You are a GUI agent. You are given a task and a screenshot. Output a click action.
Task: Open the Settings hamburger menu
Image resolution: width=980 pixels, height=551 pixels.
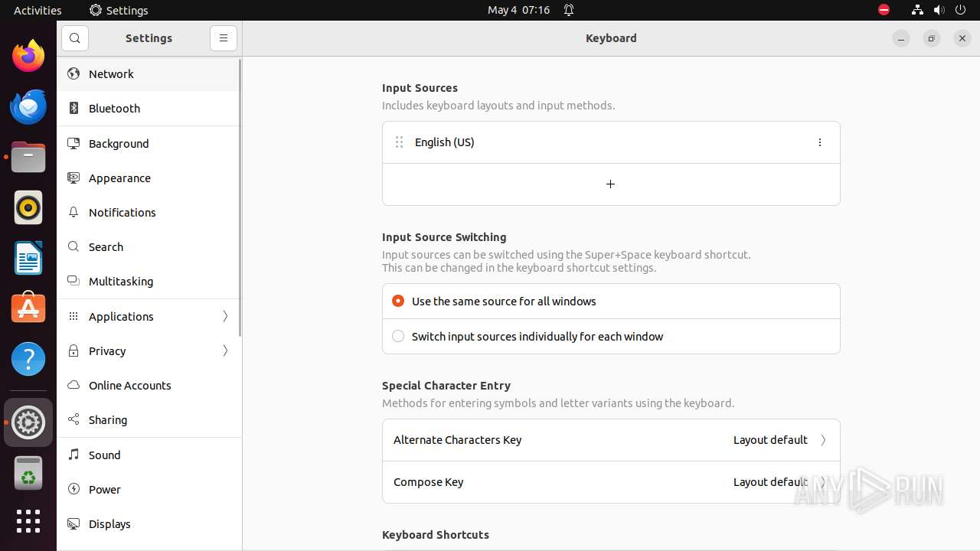[x=224, y=38]
